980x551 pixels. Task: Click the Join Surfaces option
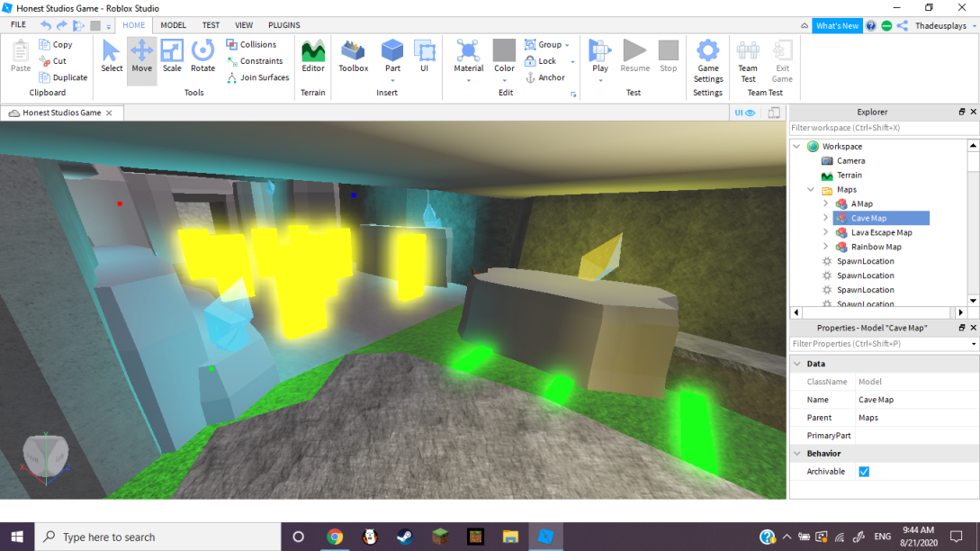click(257, 77)
